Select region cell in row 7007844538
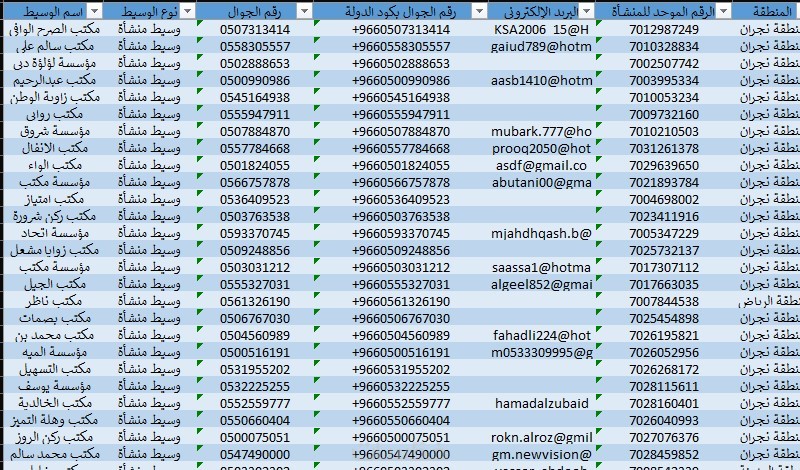The height and width of the screenshot is (470, 800). tap(766, 302)
